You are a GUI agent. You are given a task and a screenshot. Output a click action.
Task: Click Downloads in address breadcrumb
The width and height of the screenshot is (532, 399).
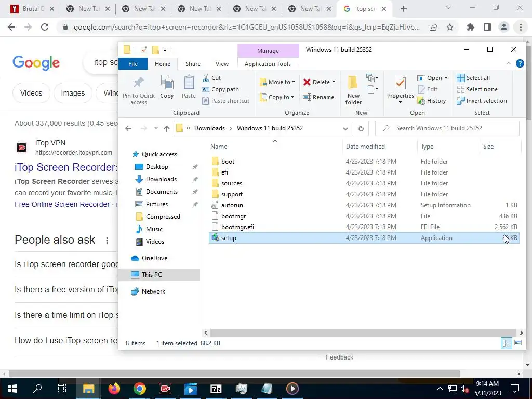209,128
